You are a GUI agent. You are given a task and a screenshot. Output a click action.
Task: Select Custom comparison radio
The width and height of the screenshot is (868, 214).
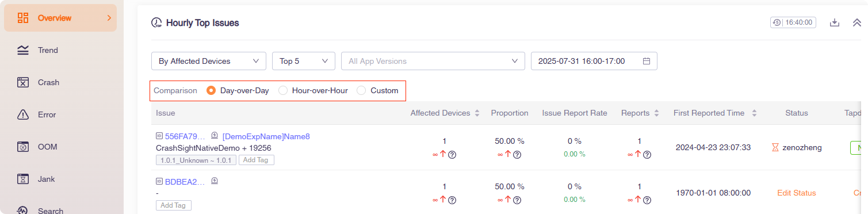361,90
